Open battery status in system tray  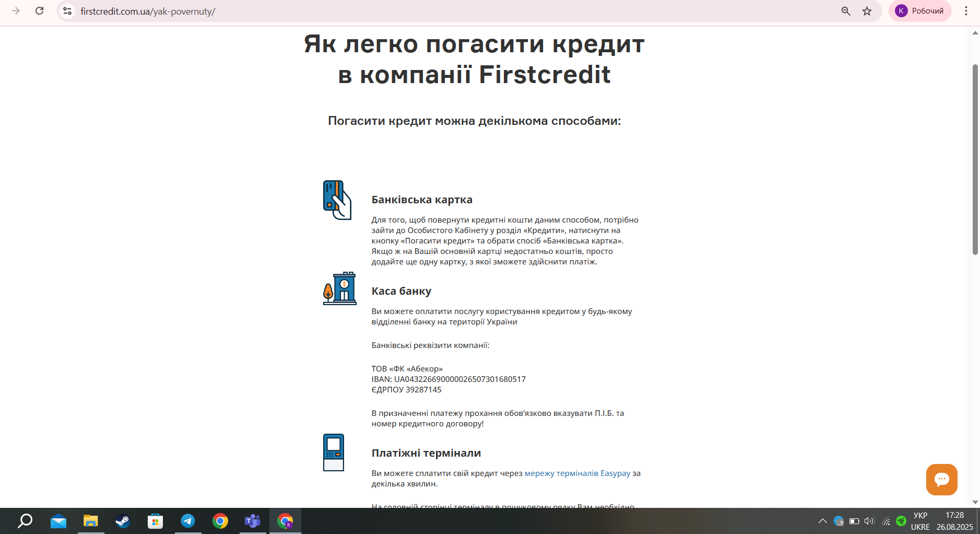(x=854, y=521)
